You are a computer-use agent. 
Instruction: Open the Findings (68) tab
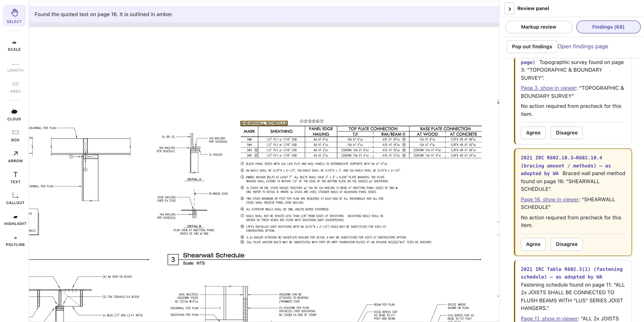pos(608,27)
